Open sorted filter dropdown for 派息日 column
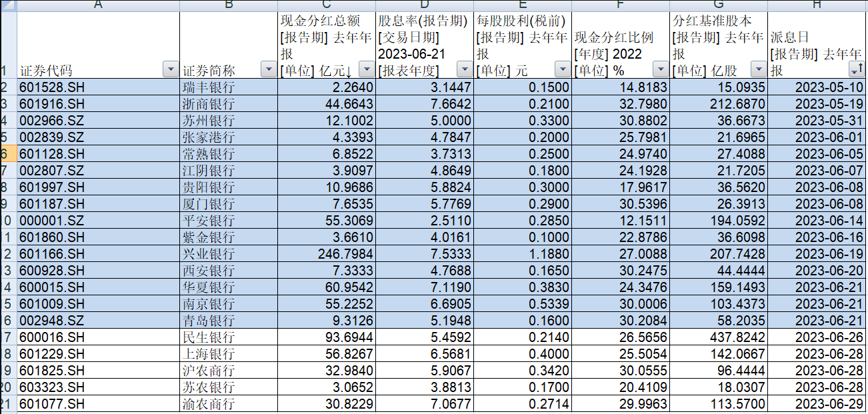Viewport: 868px width, 414px height. pos(857,69)
